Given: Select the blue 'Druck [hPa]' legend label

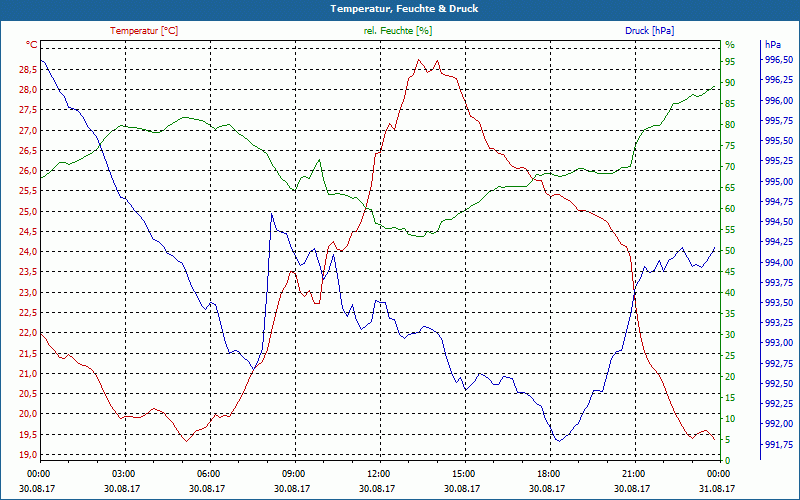Looking at the screenshot, I should coord(649,31).
